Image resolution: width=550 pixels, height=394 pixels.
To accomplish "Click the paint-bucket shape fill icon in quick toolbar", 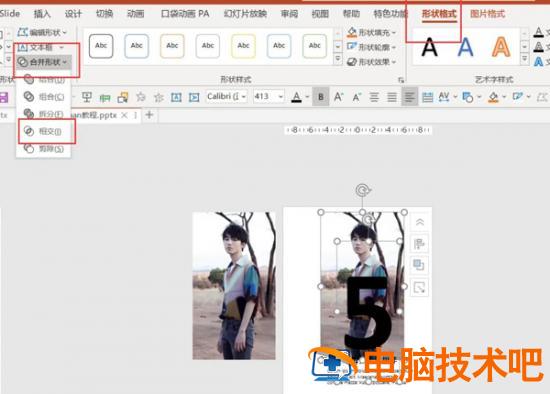I will pyautogui.click(x=493, y=97).
